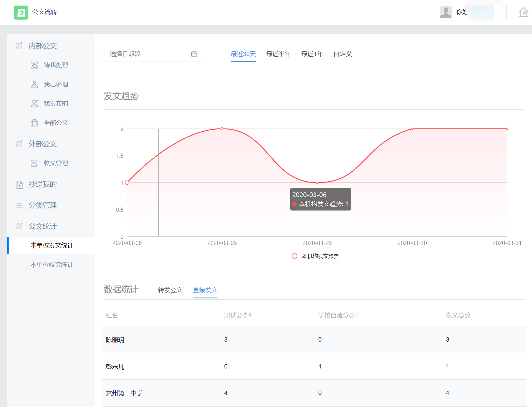Click the 我发布的 sidebar icon
The width and height of the screenshot is (532, 407).
tap(34, 104)
